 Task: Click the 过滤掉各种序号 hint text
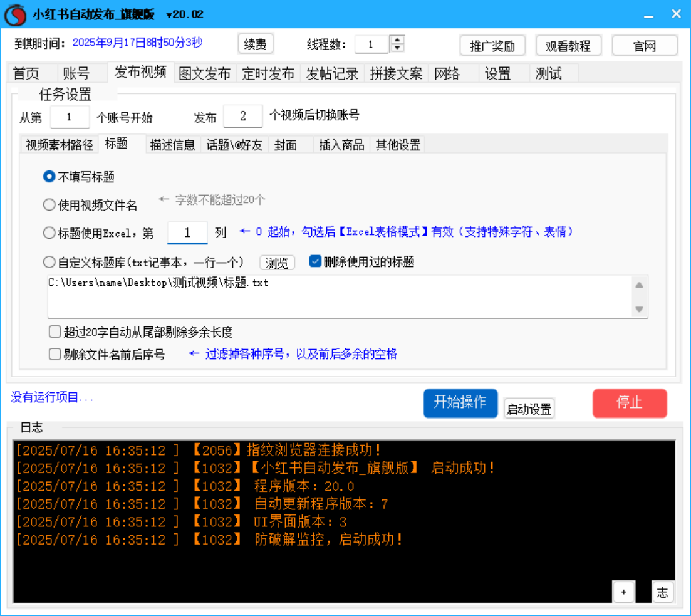point(293,353)
